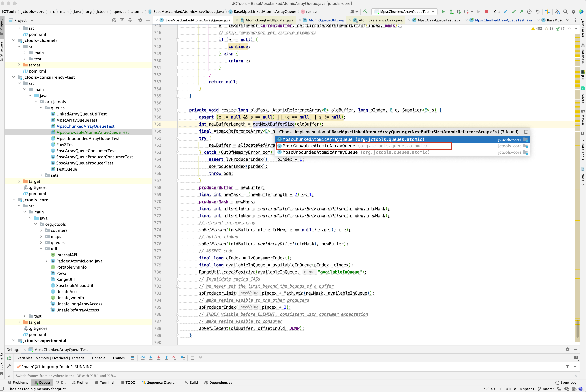
Task: Click Git Rollback undo arrow
Action: coord(537,11)
